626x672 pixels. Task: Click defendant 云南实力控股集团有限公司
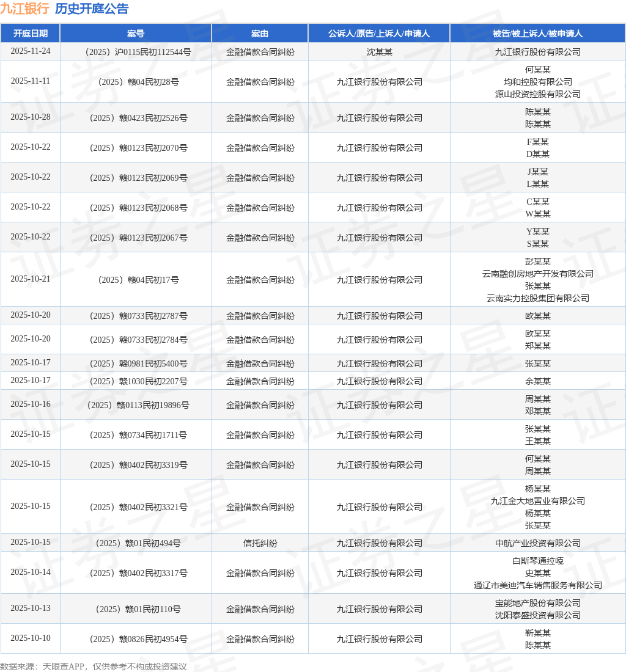[538, 298]
